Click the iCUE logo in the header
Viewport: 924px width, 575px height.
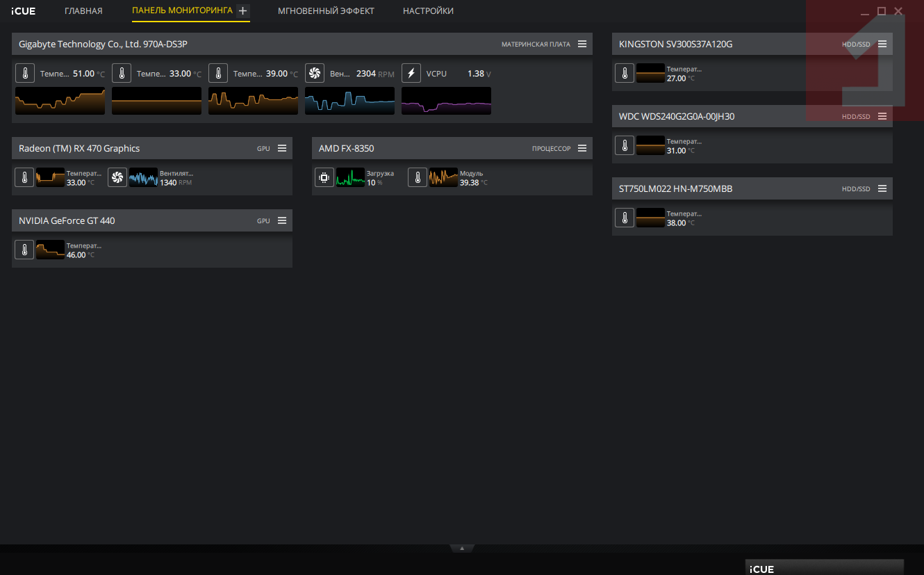pos(23,11)
